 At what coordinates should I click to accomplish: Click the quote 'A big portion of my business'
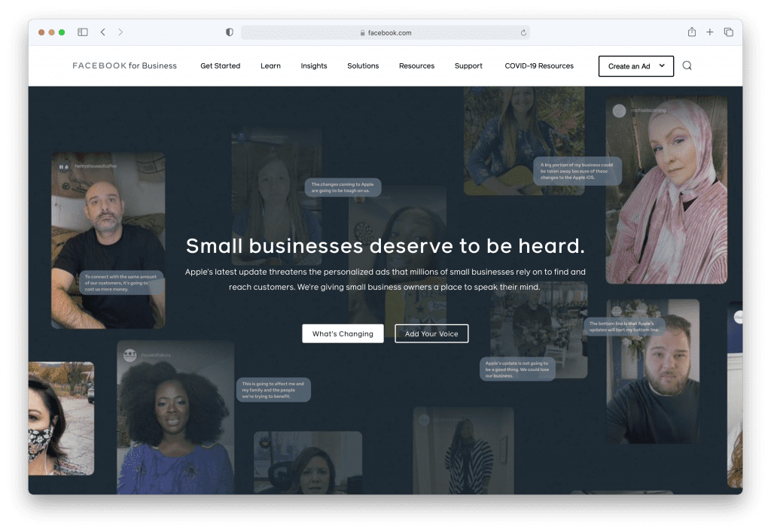pos(577,171)
